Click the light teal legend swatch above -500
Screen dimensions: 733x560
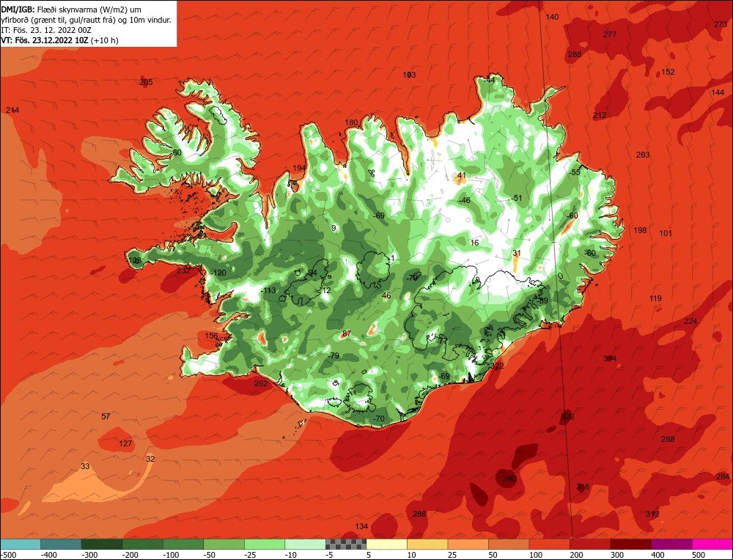pyautogui.click(x=21, y=544)
